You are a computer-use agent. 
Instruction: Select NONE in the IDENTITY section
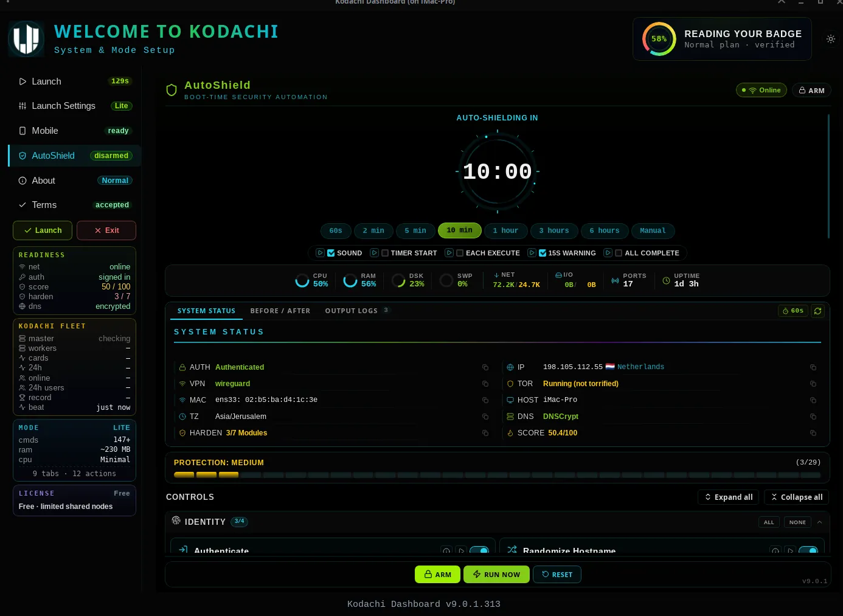point(797,522)
